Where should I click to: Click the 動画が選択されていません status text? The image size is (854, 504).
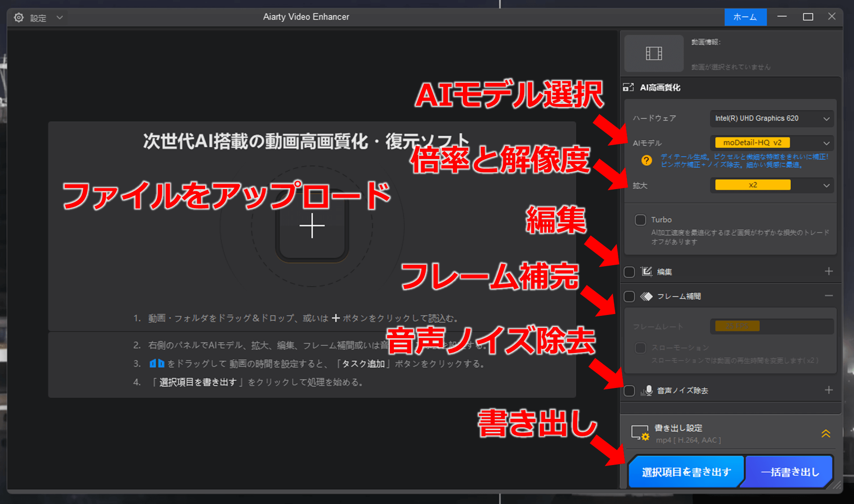(731, 67)
